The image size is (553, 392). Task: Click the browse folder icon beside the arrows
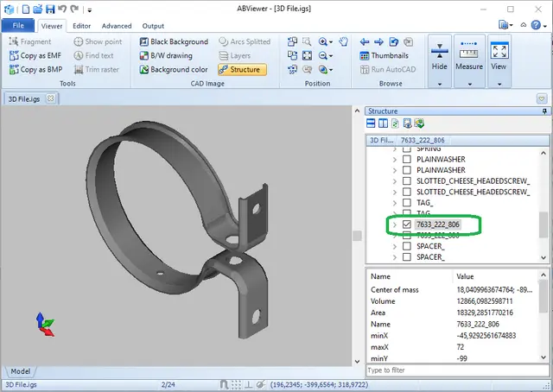394,42
